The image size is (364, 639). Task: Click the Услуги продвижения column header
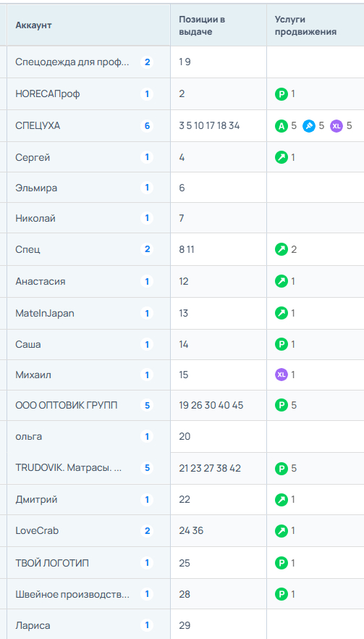(x=306, y=25)
